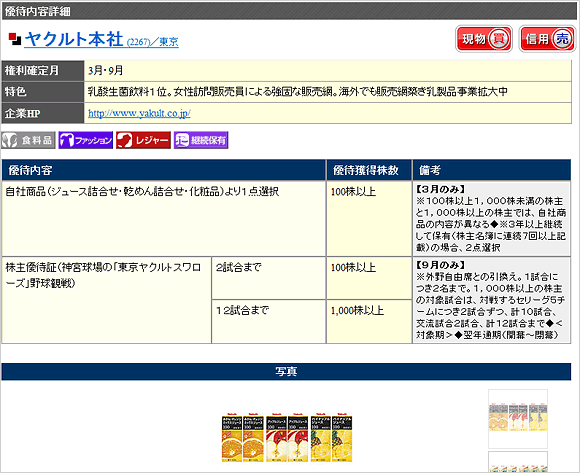580x473 pixels.
Task: Click the 特色 row label
Action: 43,92
